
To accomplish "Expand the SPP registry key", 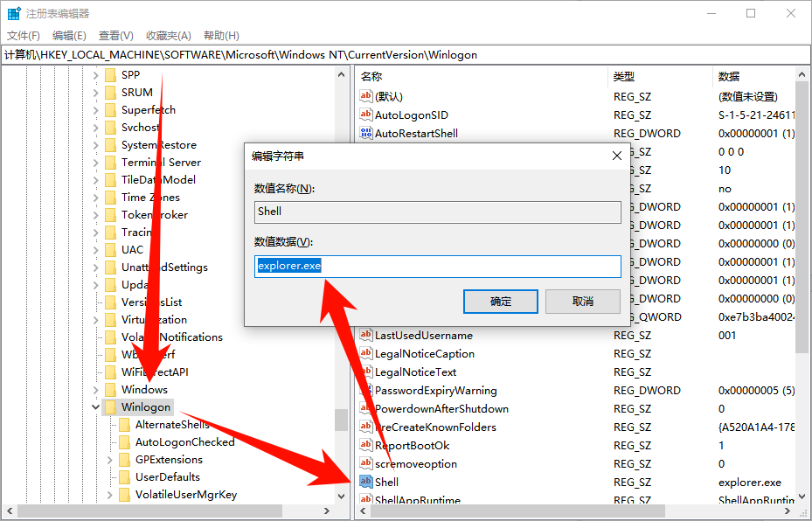I will pos(95,75).
